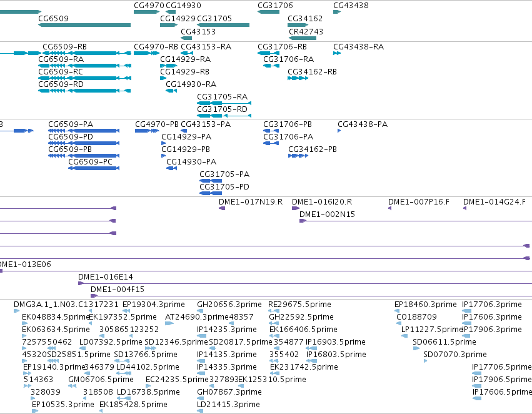The image size is (532, 414).
Task: Open the CG14930 gene label
Action: pos(183,6)
